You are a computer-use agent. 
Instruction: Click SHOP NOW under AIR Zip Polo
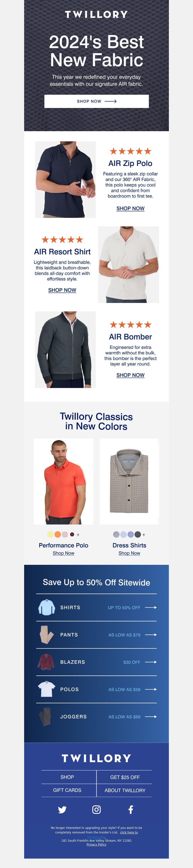pyautogui.click(x=131, y=208)
